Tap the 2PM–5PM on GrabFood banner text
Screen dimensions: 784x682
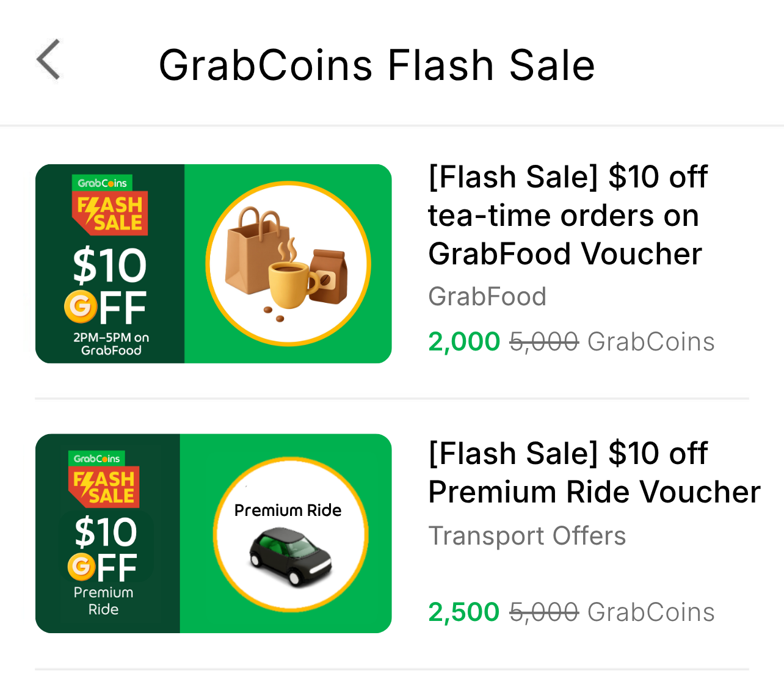[111, 344]
